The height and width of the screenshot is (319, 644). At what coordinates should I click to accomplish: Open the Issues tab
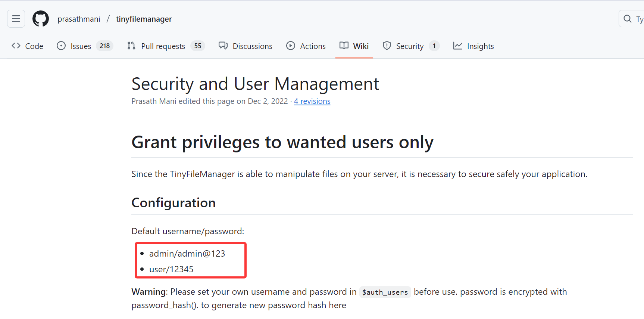click(81, 46)
